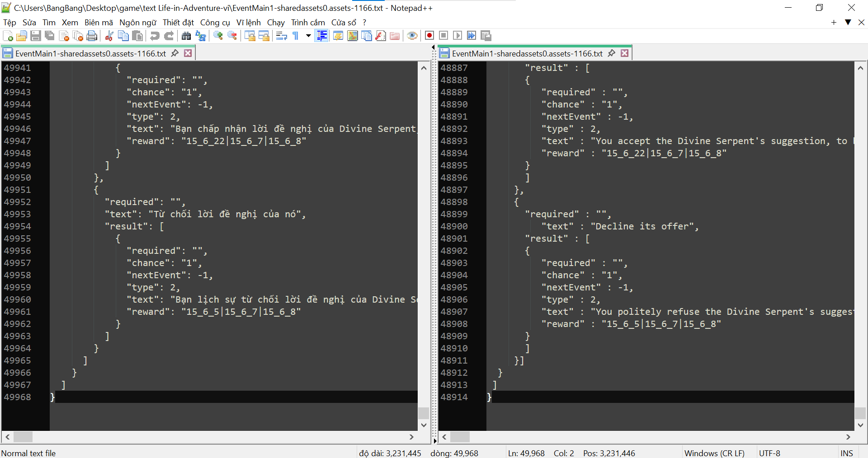Click Windows (CR LF) in status bar
This screenshot has width=868, height=458.
714,453
